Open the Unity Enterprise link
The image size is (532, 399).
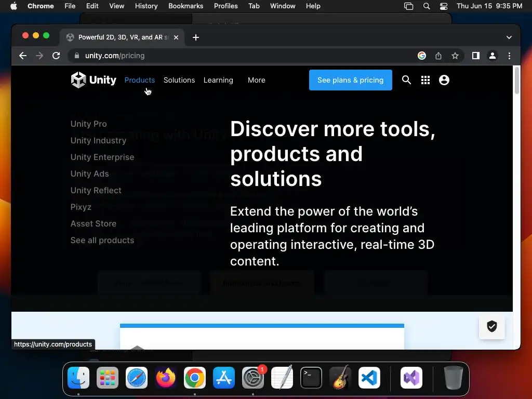tap(102, 157)
